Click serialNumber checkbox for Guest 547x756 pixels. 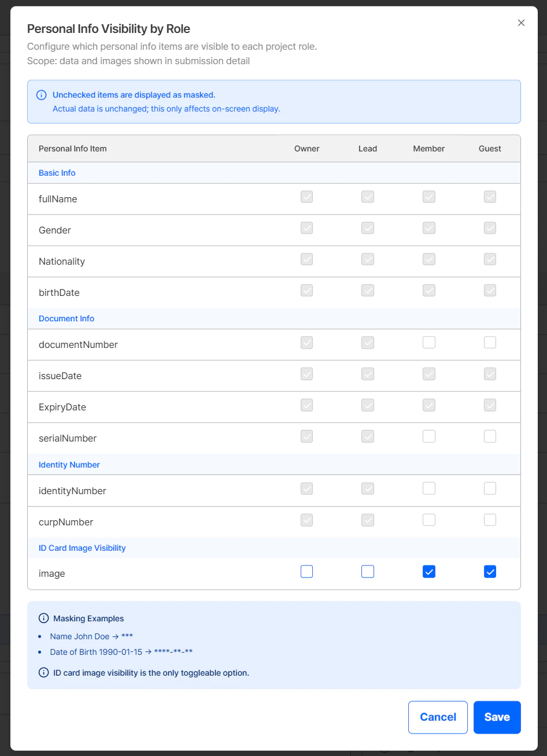pyautogui.click(x=490, y=436)
